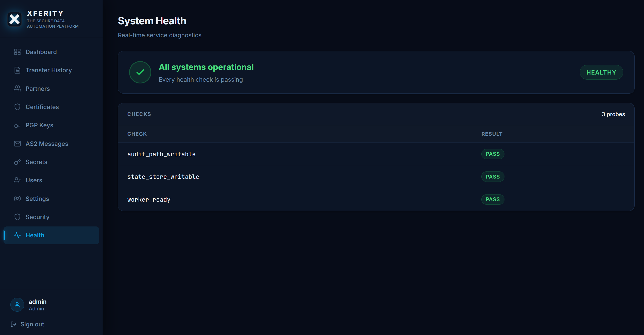This screenshot has height=335, width=644.
Task: Click the Transfer History document icon
Action: tap(17, 70)
